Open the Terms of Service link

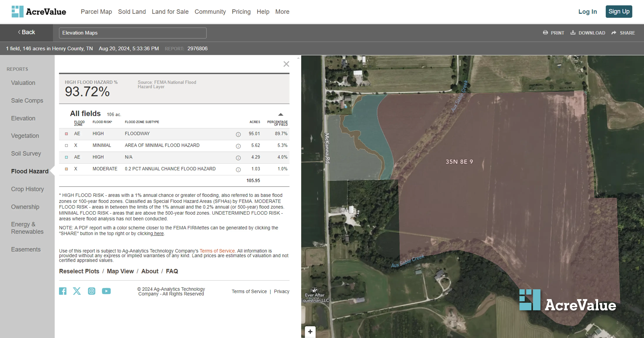point(217,251)
